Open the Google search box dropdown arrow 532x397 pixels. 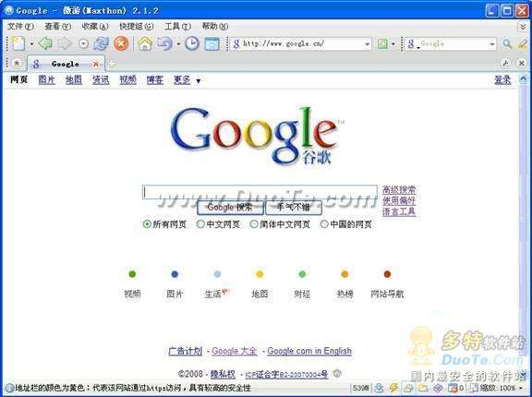(x=492, y=44)
